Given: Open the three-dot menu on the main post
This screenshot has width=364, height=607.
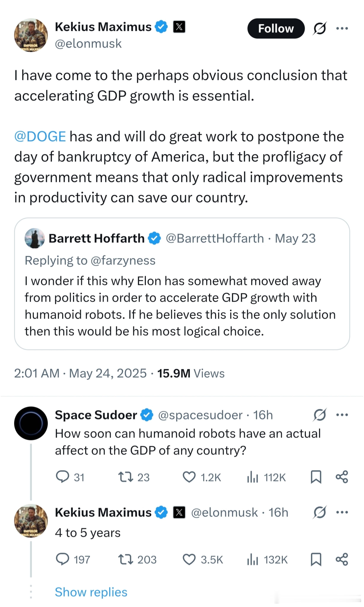Looking at the screenshot, I should click(342, 28).
